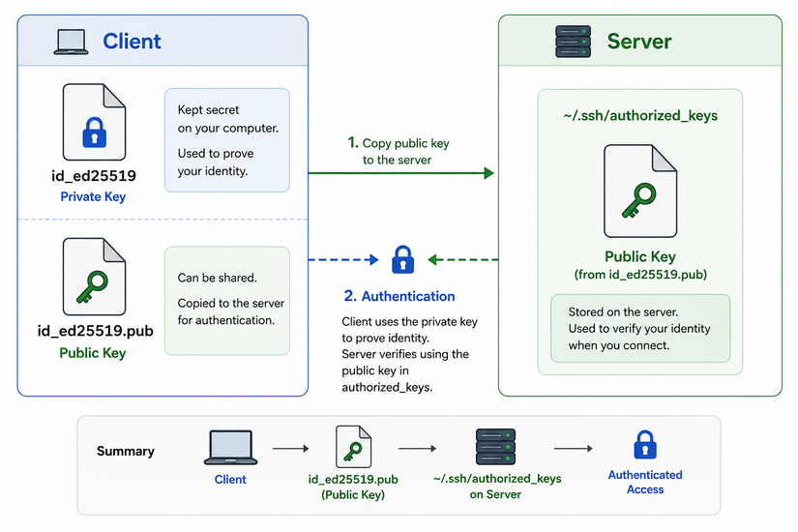Click the green Public Key label in the Client panel

93,353
